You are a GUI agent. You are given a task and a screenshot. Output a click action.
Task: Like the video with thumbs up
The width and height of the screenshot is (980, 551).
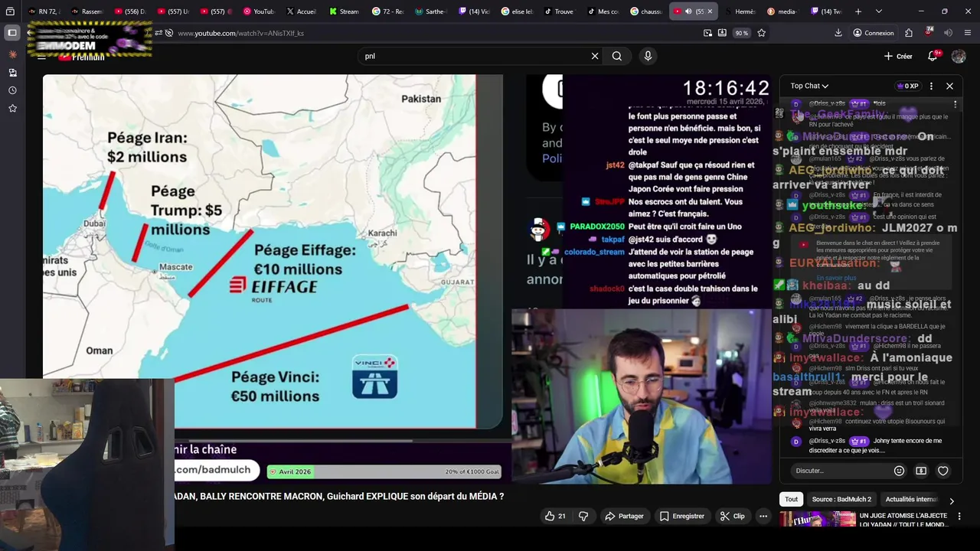(x=556, y=517)
